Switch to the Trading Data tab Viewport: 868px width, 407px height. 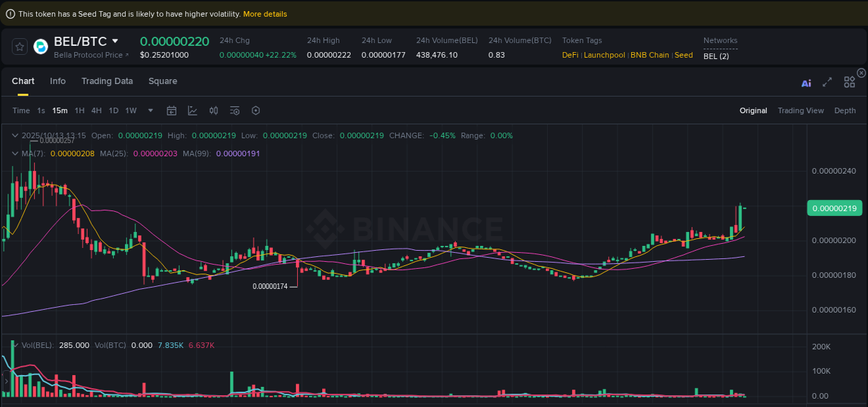107,81
